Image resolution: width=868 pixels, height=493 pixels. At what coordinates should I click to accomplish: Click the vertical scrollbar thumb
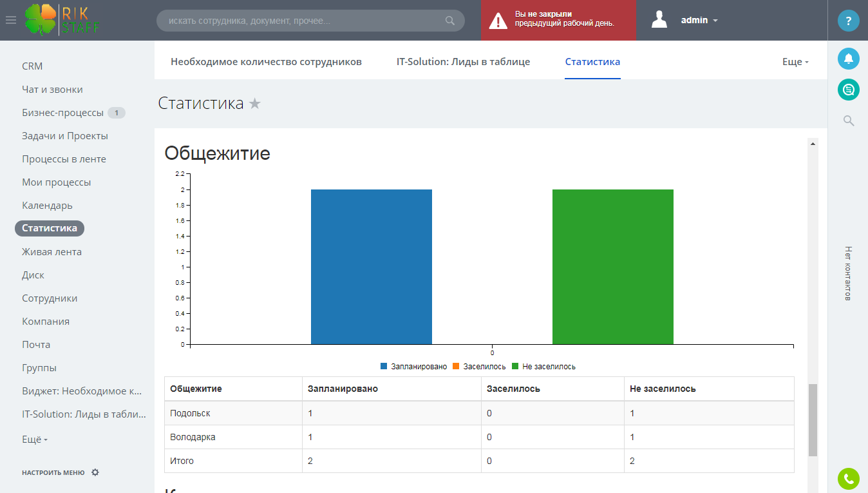813,420
